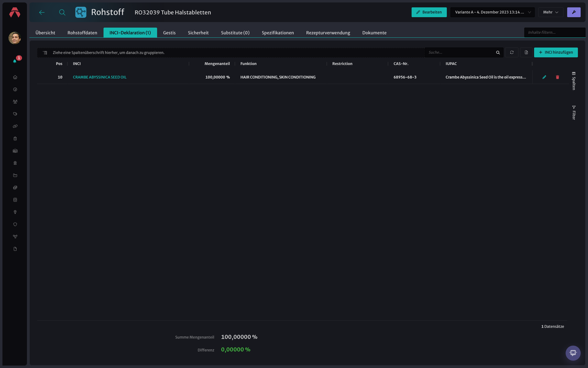This screenshot has height=368, width=588.
Task: Open the Spezifikationen tab
Action: coord(278,33)
